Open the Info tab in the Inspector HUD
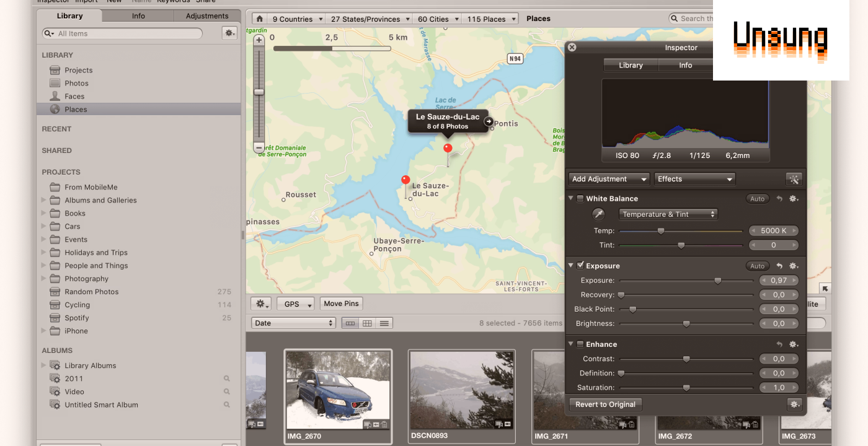 click(685, 65)
